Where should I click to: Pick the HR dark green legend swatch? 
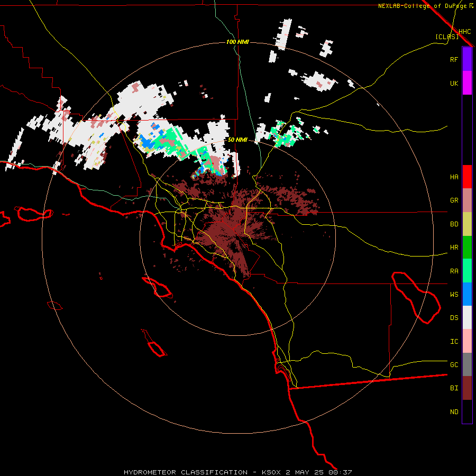coord(467,247)
